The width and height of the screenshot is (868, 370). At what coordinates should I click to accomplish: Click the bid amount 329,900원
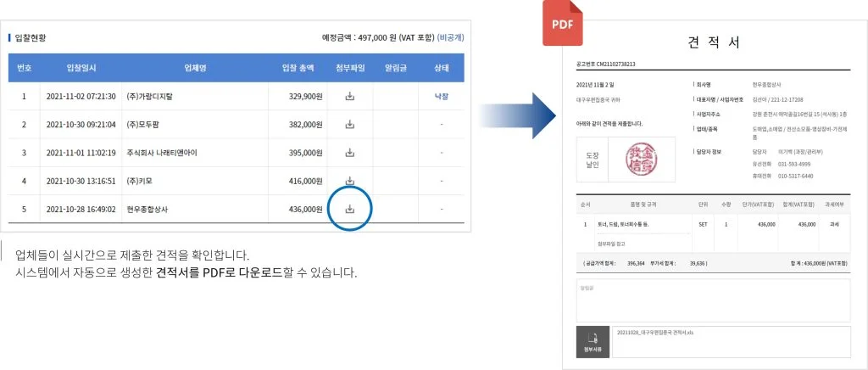305,97
